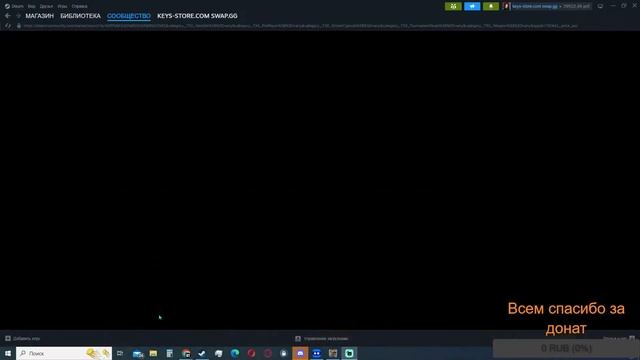This screenshot has width=640, height=360.
Task: Click the account avatar in the header
Action: 507,6
